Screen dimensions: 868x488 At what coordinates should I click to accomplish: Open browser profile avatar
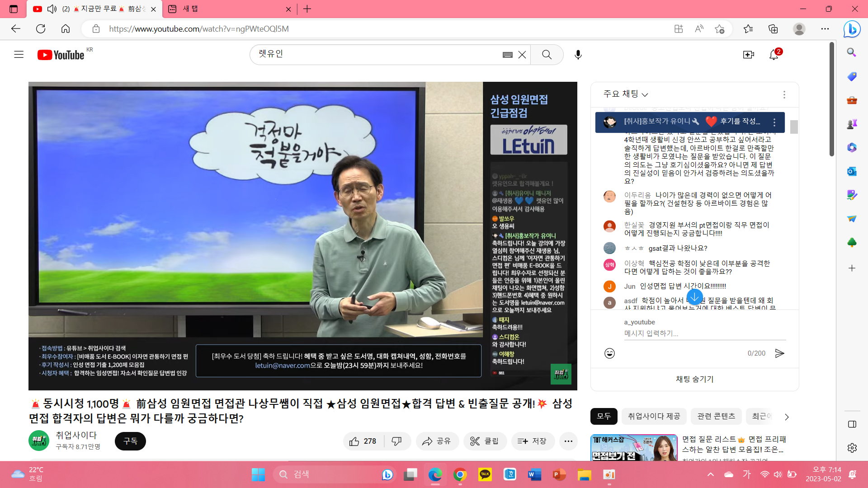tap(799, 29)
